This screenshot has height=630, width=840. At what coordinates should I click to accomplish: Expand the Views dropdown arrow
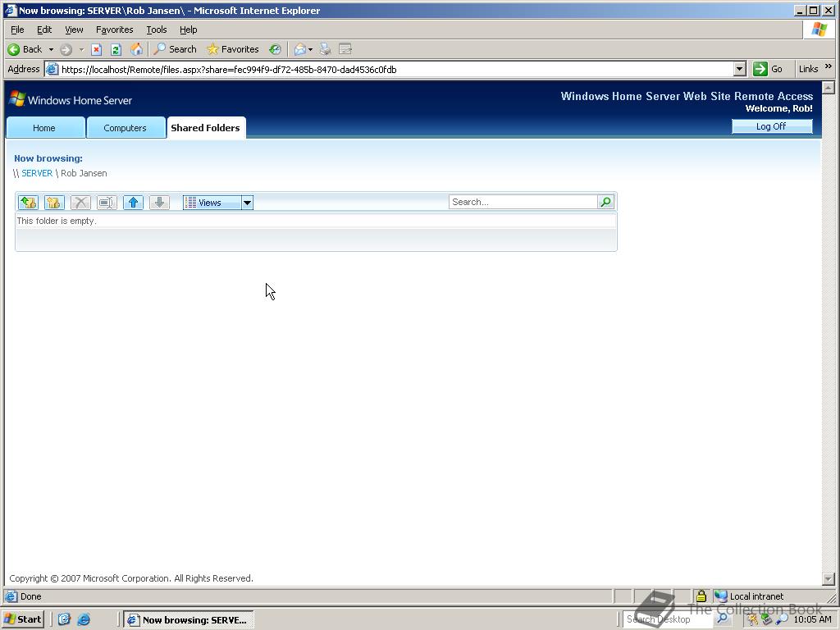(x=247, y=203)
